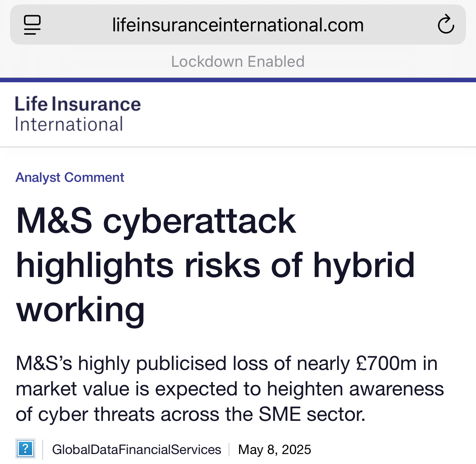Image resolution: width=476 pixels, height=464 pixels.
Task: Click the word working ending the headline
Action: click(x=80, y=311)
